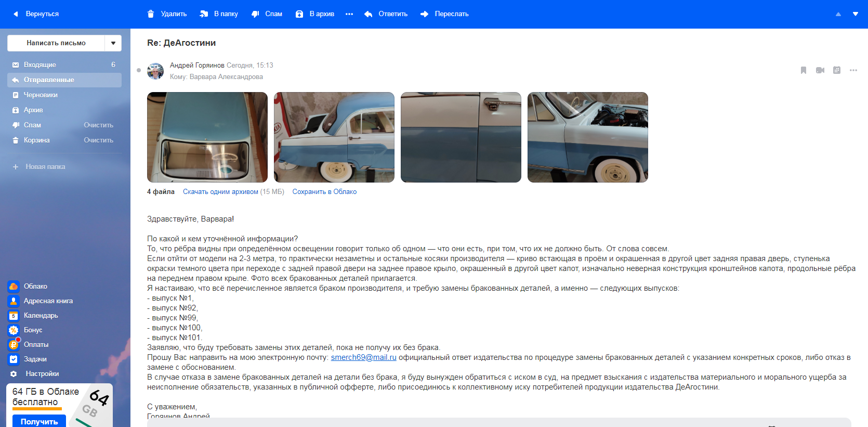
Task: Open the calendar event icon in header
Action: [837, 70]
